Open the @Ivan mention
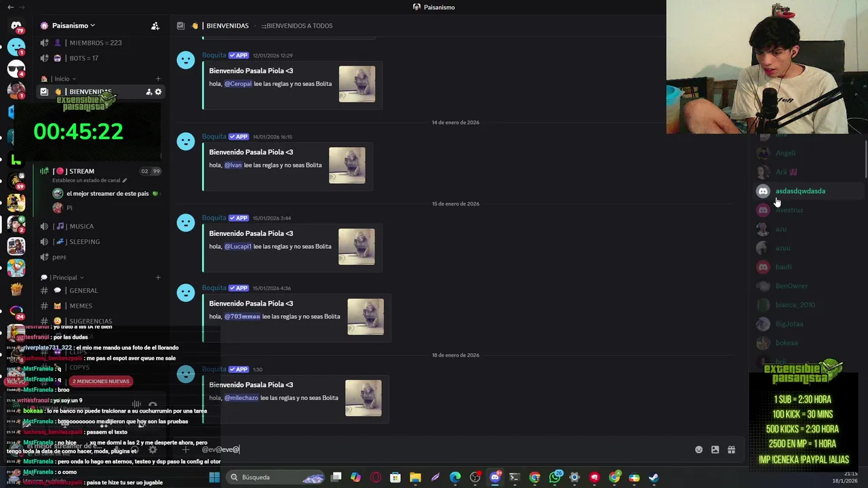This screenshot has height=488, width=868. click(x=233, y=165)
